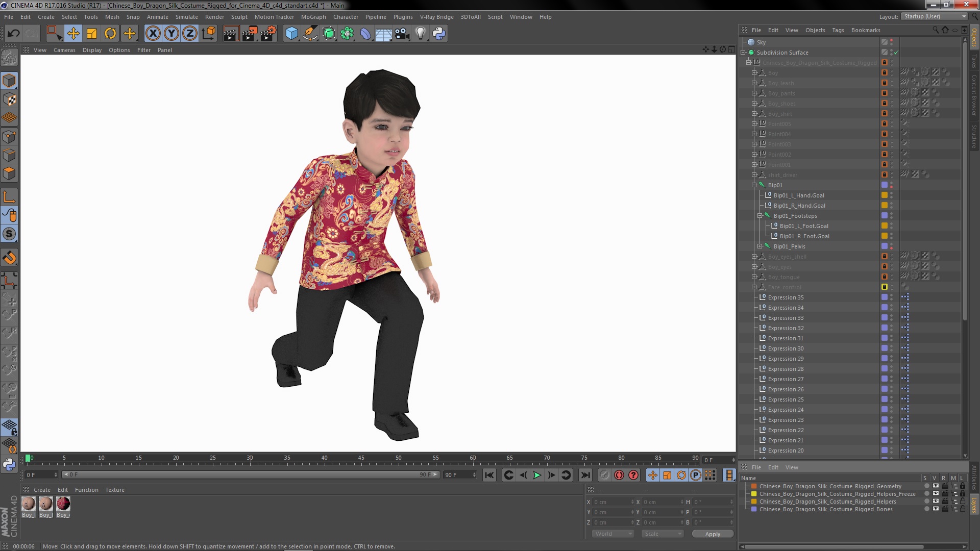Viewport: 980px width, 551px height.
Task: Toggle Subdivision Surface enable checkmark
Action: (x=896, y=53)
